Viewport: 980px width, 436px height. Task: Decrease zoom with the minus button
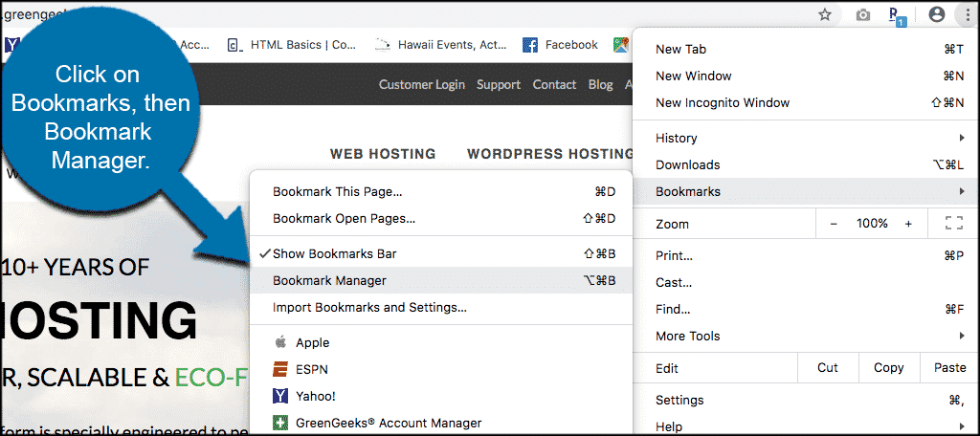coord(834,224)
